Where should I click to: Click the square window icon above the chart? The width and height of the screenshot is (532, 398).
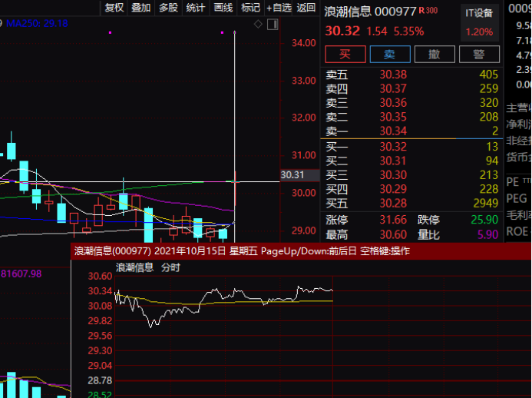270,25
